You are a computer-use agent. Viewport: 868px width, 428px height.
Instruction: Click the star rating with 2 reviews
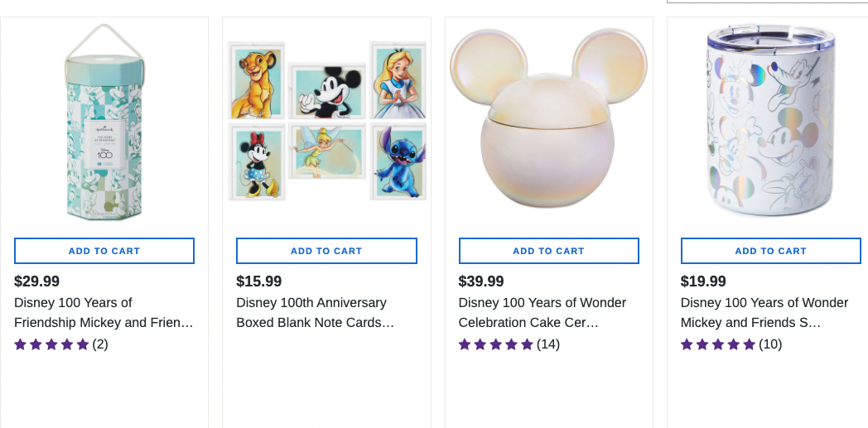pos(51,344)
